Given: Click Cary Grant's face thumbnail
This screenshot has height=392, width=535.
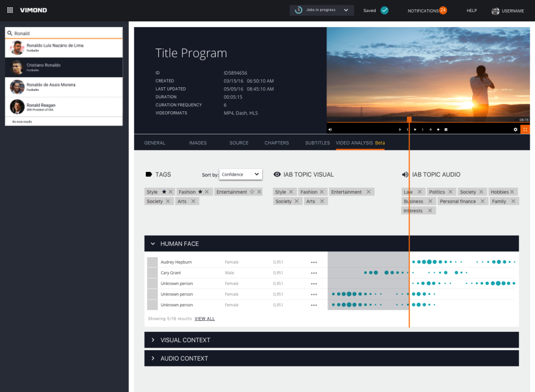Looking at the screenshot, I should (152, 272).
